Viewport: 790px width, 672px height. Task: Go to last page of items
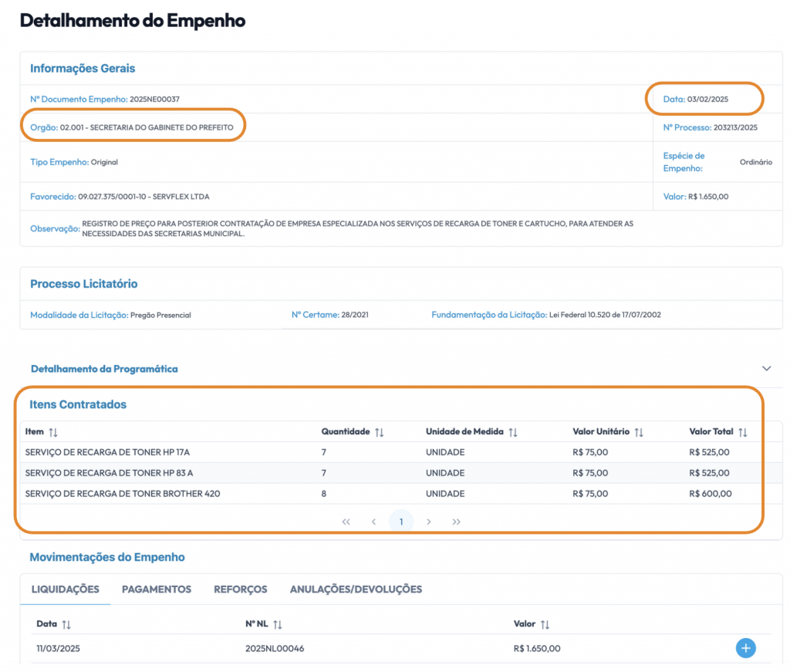457,522
